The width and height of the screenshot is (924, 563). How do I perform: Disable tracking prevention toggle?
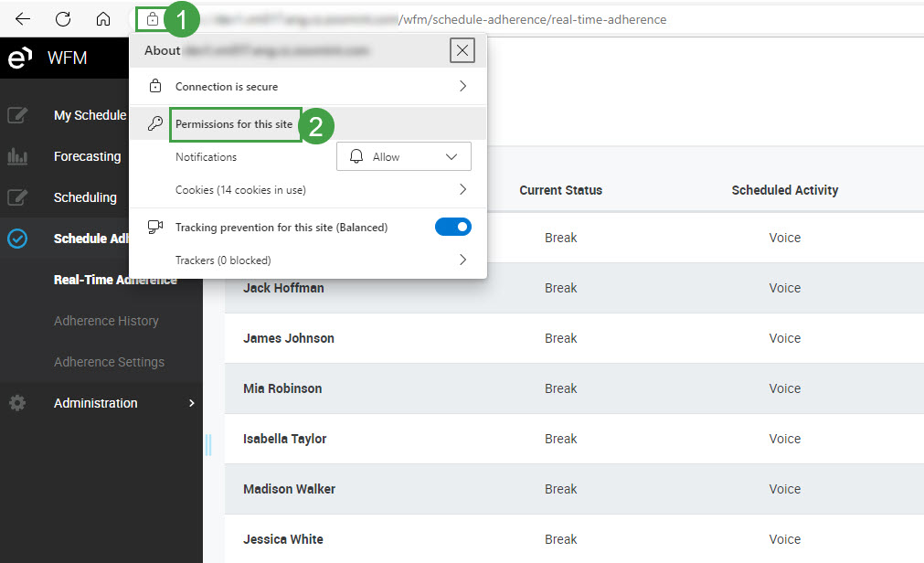452,227
